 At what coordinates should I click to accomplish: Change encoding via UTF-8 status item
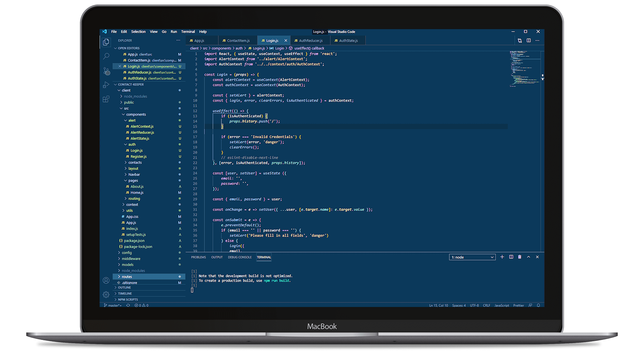[474, 305]
